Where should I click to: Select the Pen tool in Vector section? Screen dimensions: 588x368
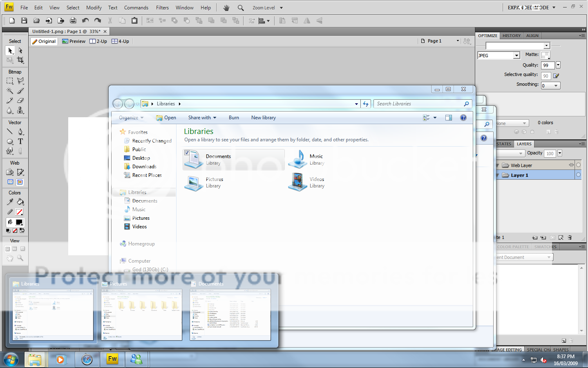click(20, 132)
